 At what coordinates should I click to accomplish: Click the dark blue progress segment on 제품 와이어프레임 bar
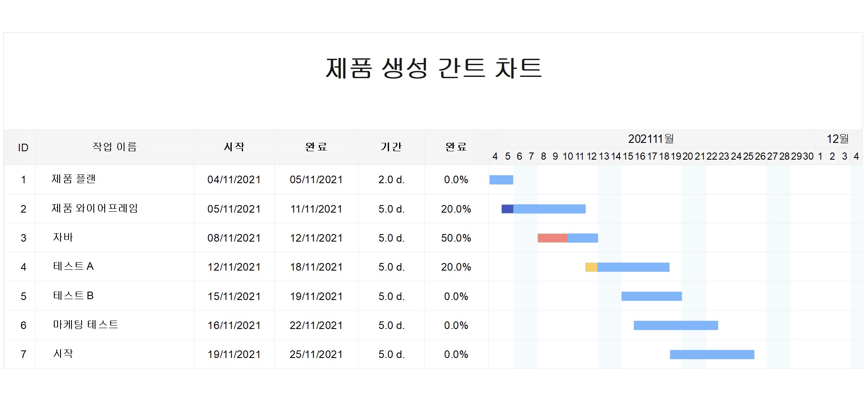[507, 209]
